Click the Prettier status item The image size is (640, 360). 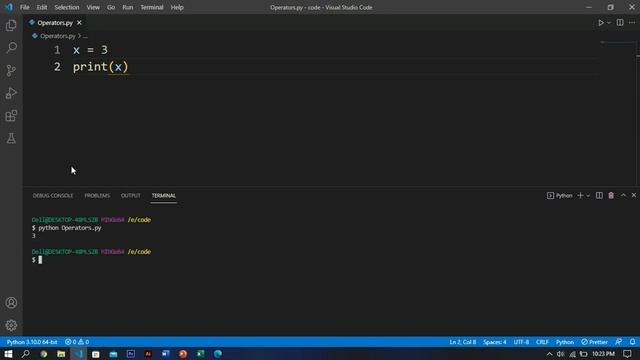click(595, 342)
